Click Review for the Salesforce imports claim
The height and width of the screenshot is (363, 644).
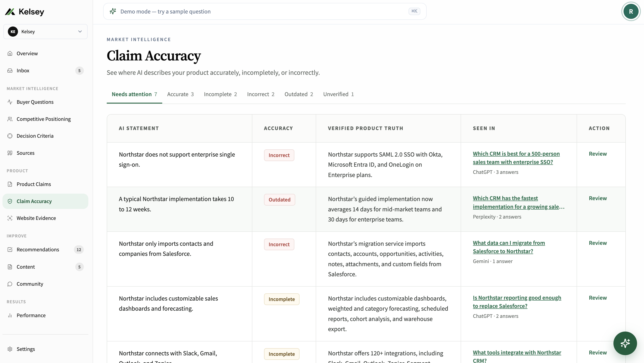click(x=598, y=243)
